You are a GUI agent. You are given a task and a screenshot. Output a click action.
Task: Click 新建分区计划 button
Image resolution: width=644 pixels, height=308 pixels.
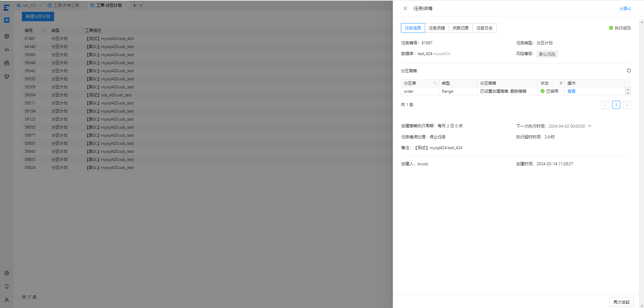[x=38, y=16]
